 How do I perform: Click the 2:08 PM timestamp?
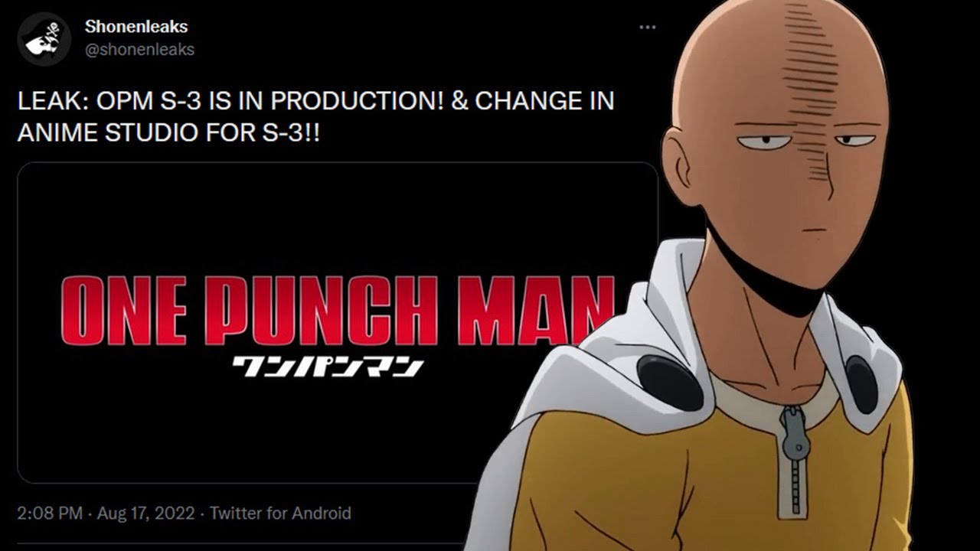pyautogui.click(x=50, y=513)
